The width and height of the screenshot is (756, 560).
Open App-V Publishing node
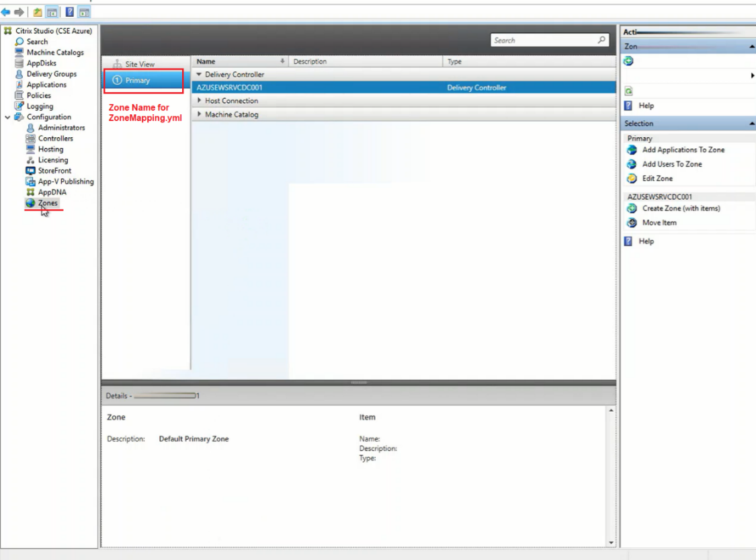(66, 182)
